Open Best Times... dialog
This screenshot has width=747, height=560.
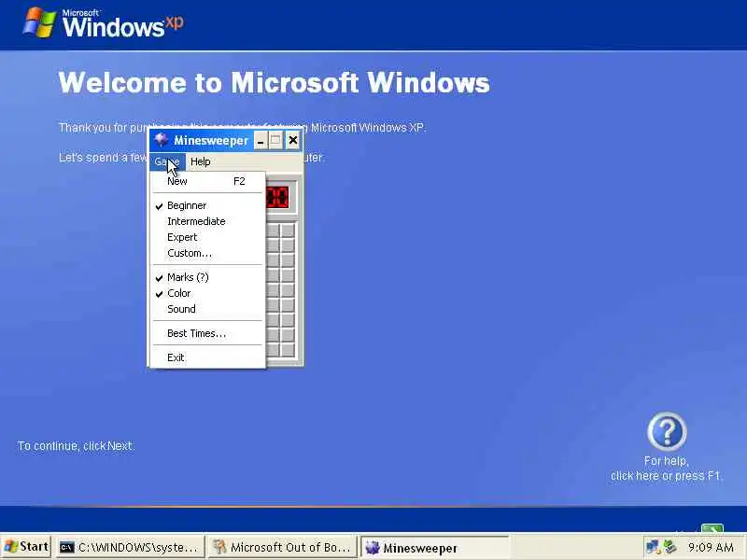207,333
